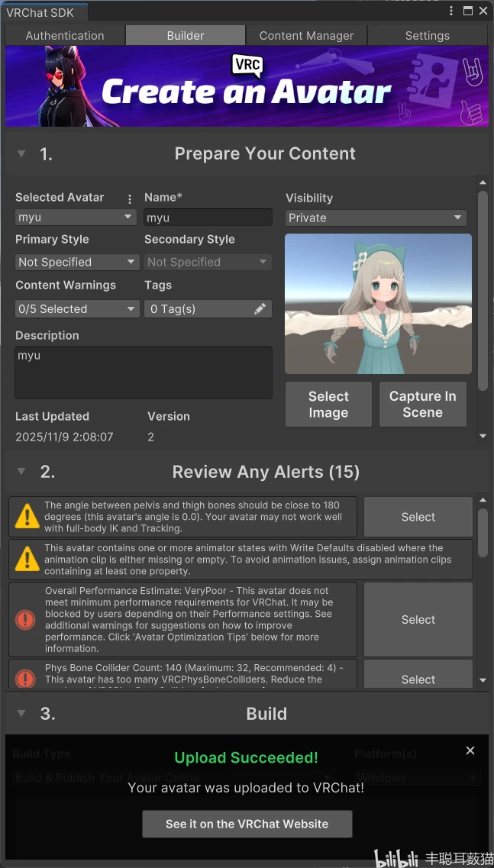Image resolution: width=494 pixels, height=868 pixels.
Task: Click the Write Defaults warning message text
Action: tap(248, 560)
